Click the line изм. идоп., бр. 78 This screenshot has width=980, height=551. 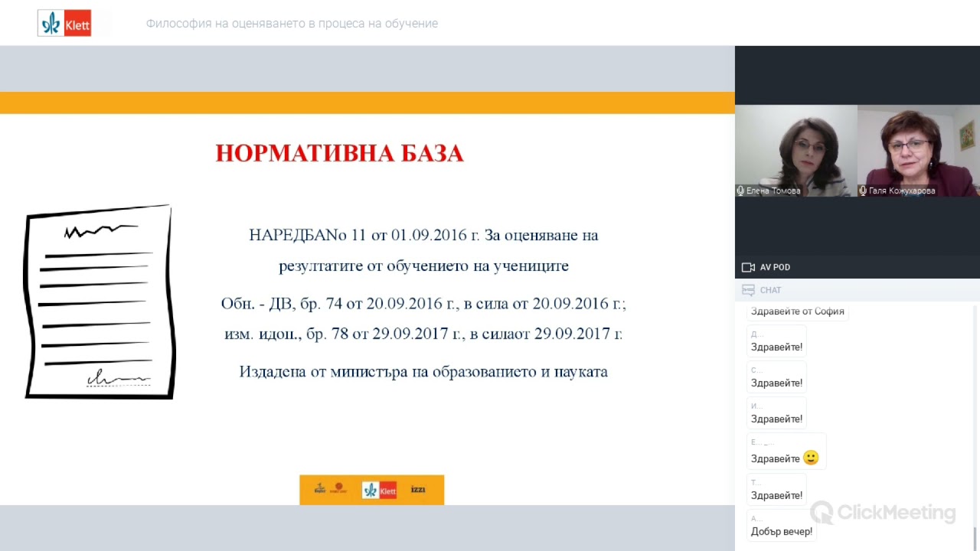(x=423, y=334)
